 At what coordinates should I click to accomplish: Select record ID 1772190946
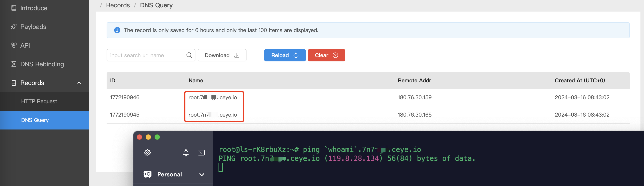[125, 97]
